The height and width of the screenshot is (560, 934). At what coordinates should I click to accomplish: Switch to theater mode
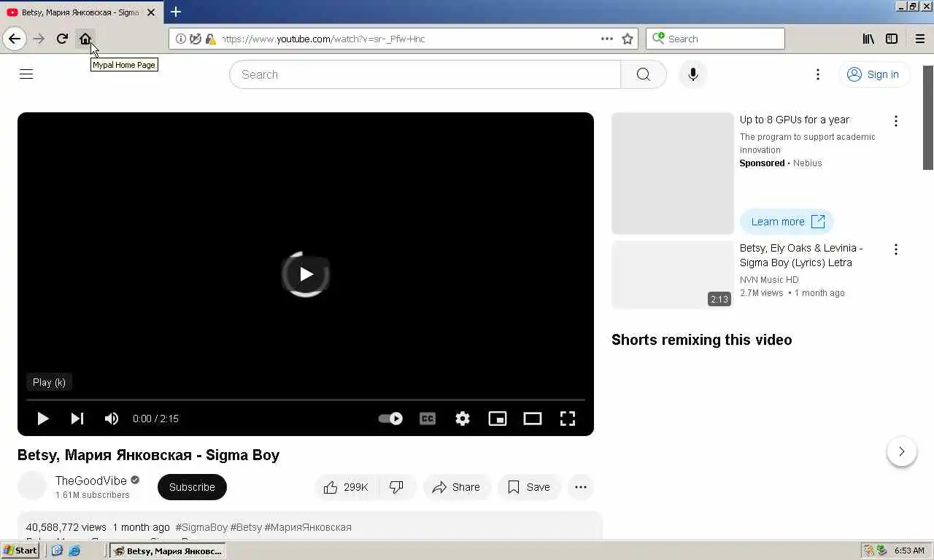click(x=533, y=419)
